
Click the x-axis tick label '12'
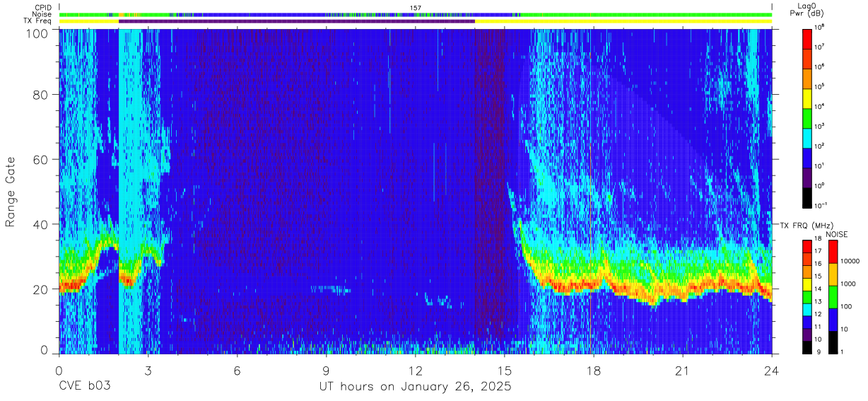pyautogui.click(x=416, y=371)
